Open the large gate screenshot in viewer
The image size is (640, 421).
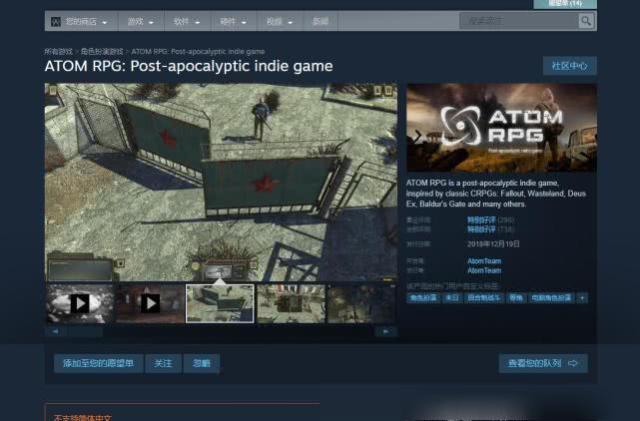221,182
